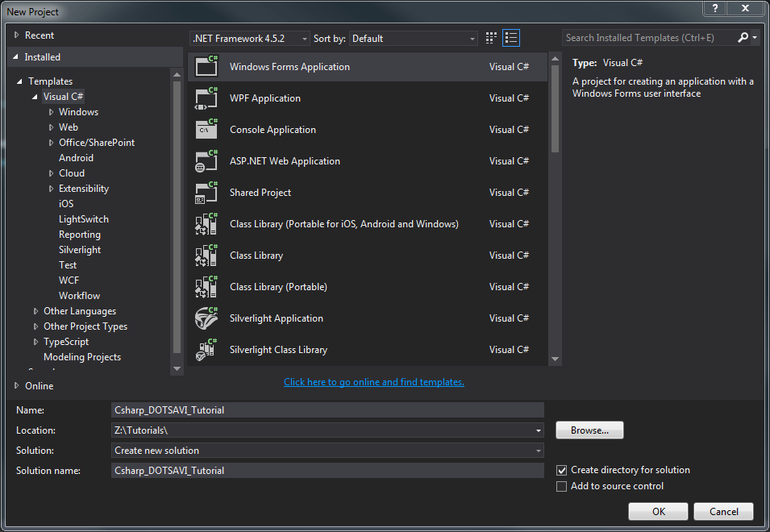Click the Class Library (Portable) template icon
Viewport: 770px width, 532px height.
pyautogui.click(x=206, y=287)
